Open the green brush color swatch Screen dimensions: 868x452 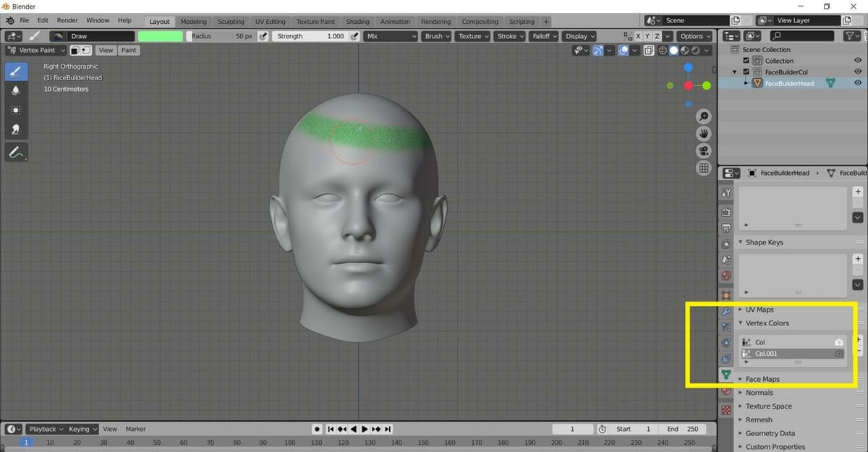161,35
